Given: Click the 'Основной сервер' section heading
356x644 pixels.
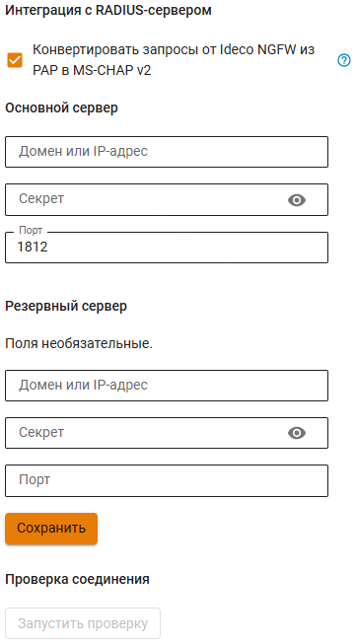Looking at the screenshot, I should [x=61, y=107].
